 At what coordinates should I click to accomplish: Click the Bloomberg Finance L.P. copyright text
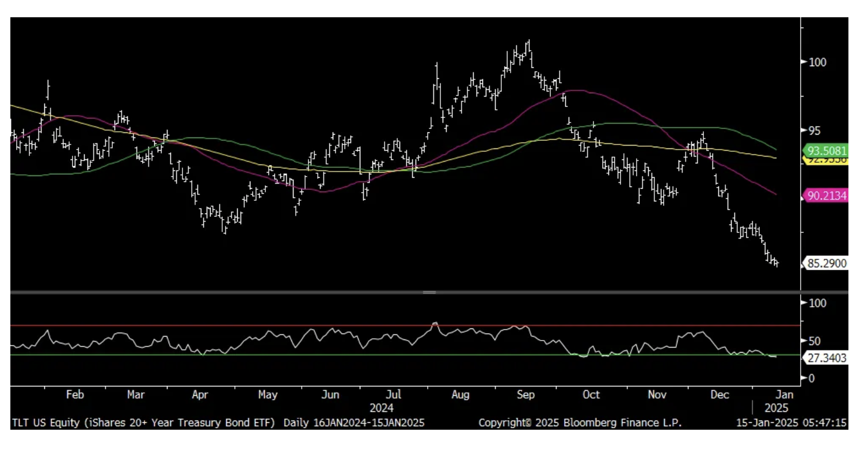(x=580, y=423)
